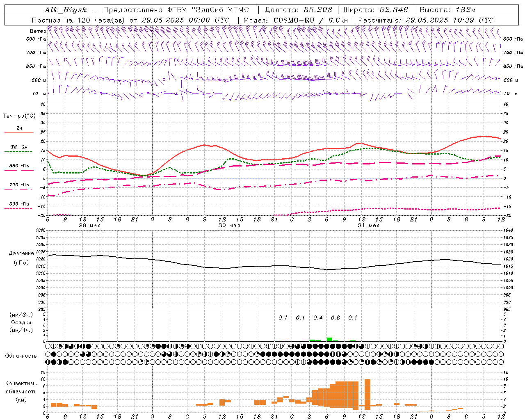Click the 0.6 precipitation value
Viewport: 525px width, 420px height.
(336, 318)
